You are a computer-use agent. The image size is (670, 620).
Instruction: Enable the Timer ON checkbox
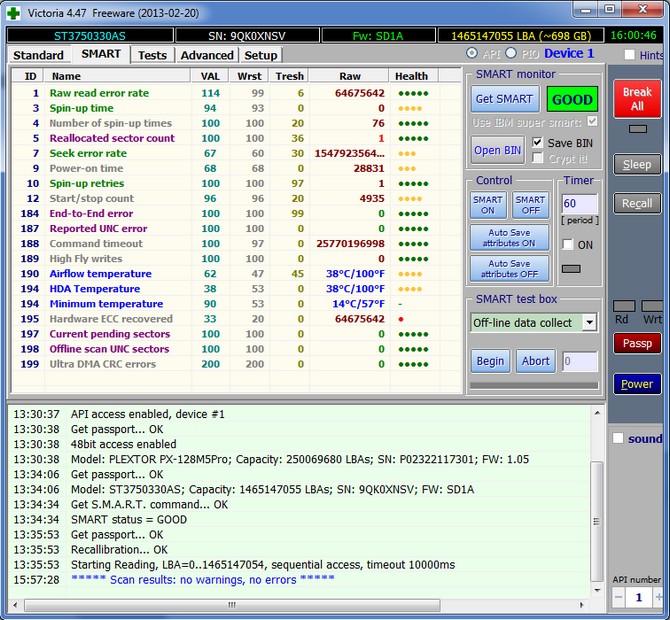pos(567,245)
